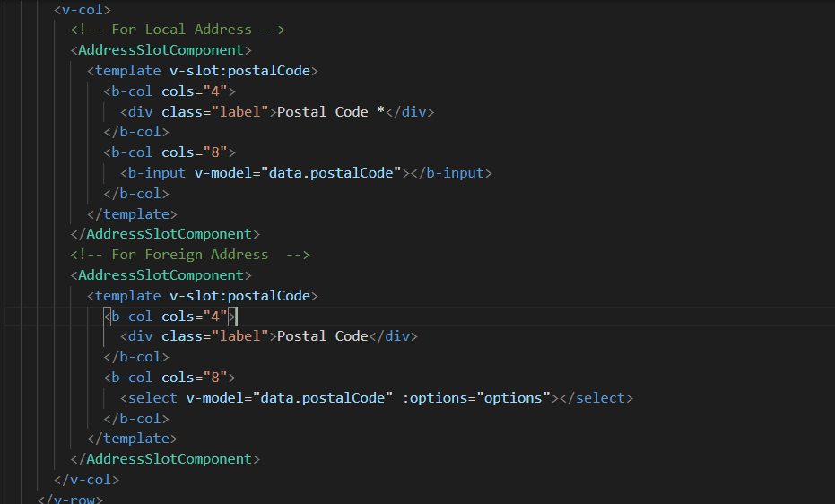Click the :options="options" attribute
Image resolution: width=835 pixels, height=504 pixels.
click(476, 398)
